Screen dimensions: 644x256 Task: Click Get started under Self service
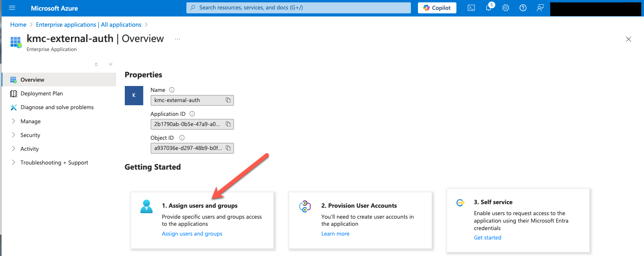coord(487,238)
